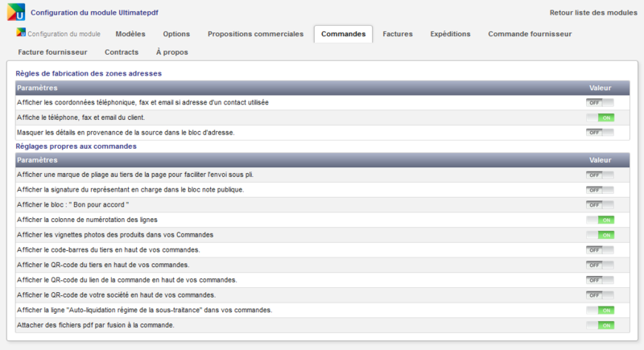Disable the client phone, fax, email toggle
The image size is (644, 350).
tap(600, 117)
